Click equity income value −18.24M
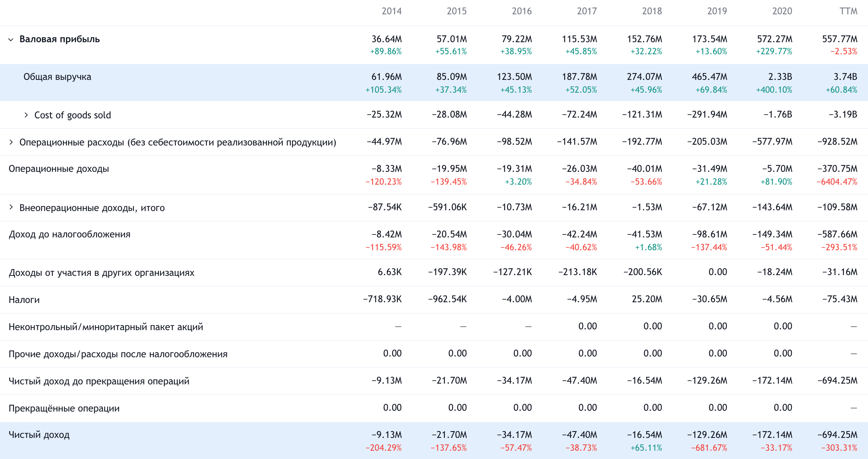Screen dimensions: 868x459 (775, 272)
